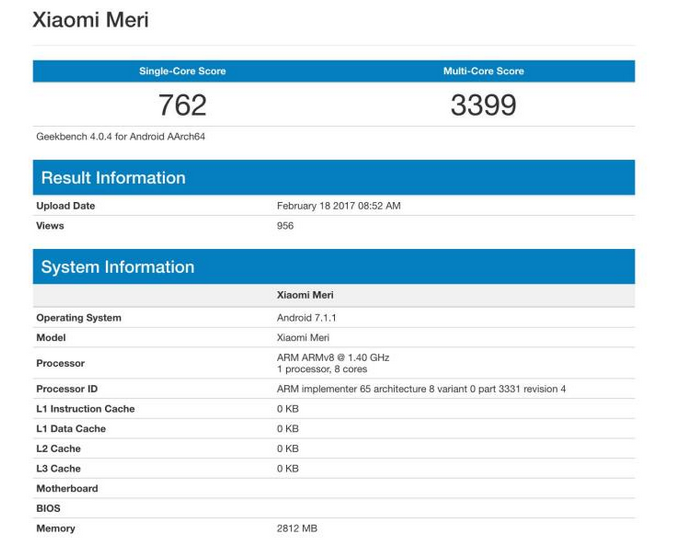The height and width of the screenshot is (550, 695).
Task: Select the 1 processor, 8 cores text
Action: tap(322, 369)
